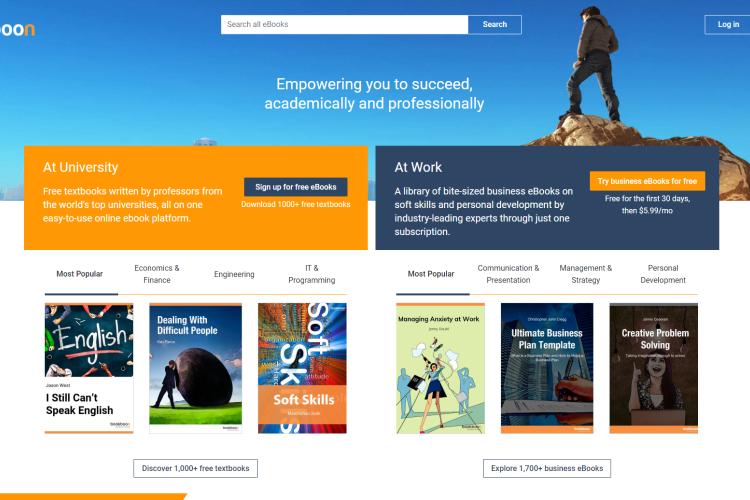The image size is (750, 500).
Task: Open Dealing With Difficult People cover
Action: (196, 368)
